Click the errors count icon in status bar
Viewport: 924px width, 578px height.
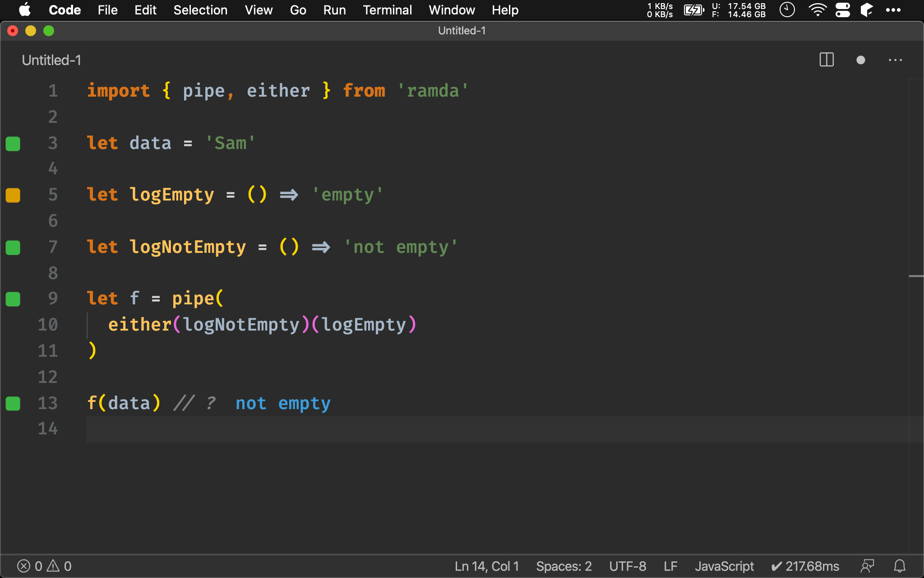(x=24, y=566)
